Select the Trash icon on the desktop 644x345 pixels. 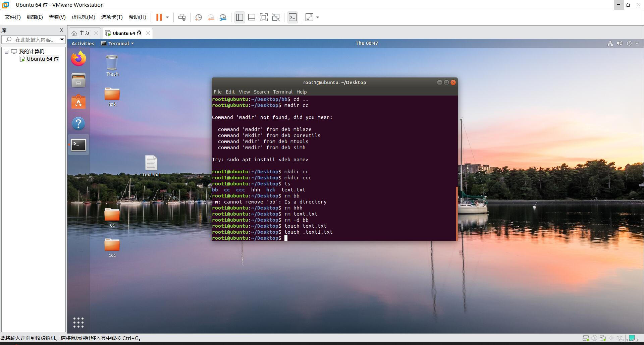click(x=112, y=66)
